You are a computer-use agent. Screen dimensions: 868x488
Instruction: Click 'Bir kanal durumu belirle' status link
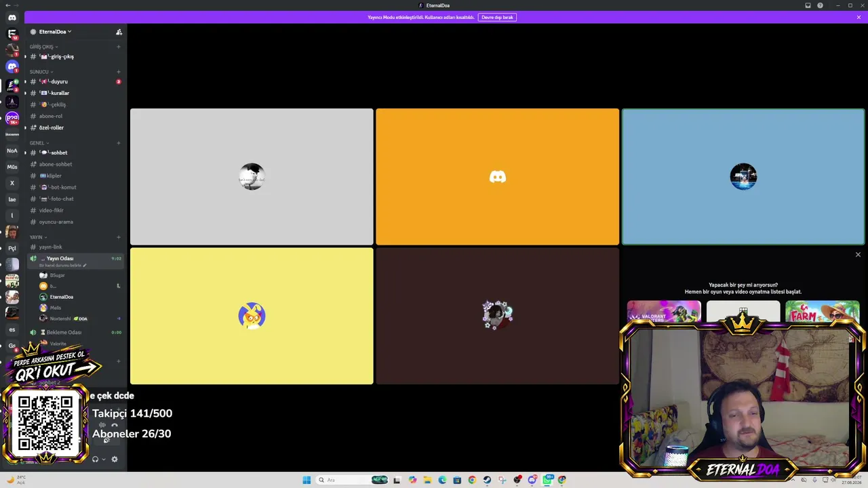[63, 265]
